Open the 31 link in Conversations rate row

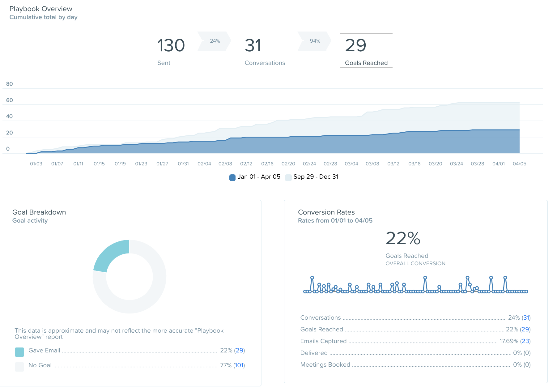pyautogui.click(x=526, y=318)
